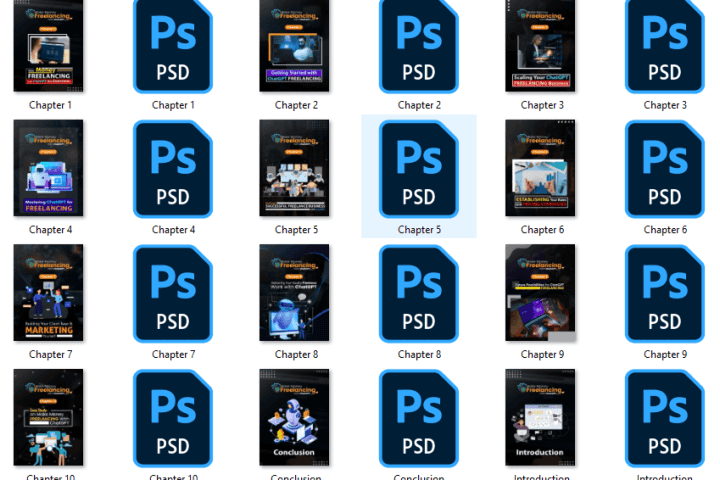Select the Chapter 9 laptop image thumbnail
The image size is (720, 480).
540,293
